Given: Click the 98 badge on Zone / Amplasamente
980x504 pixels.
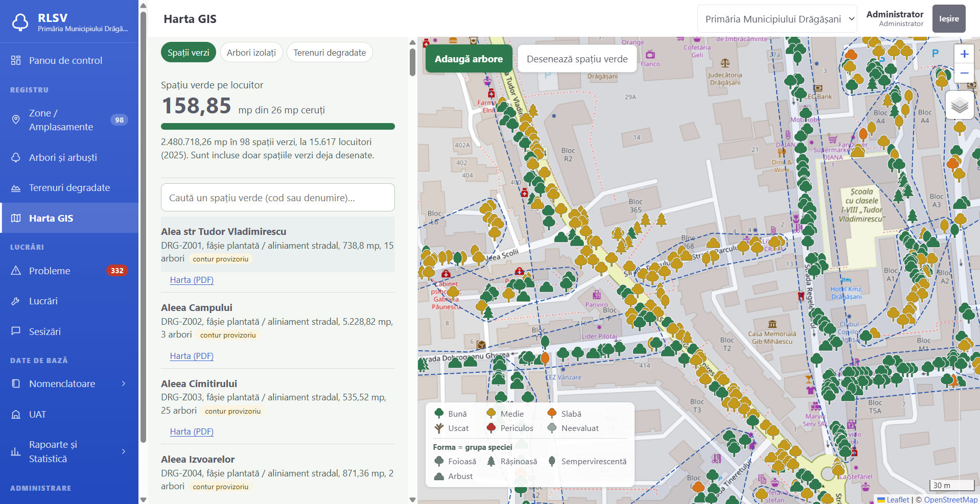Looking at the screenshot, I should (119, 120).
